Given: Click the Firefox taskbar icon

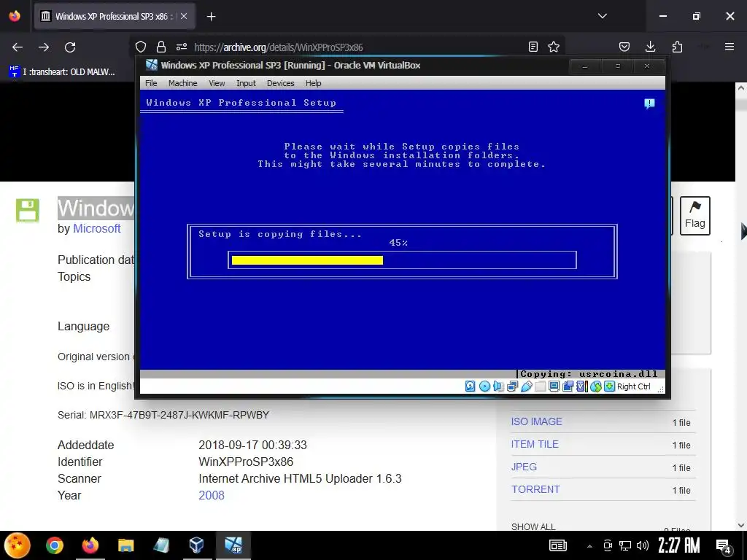Looking at the screenshot, I should point(90,545).
